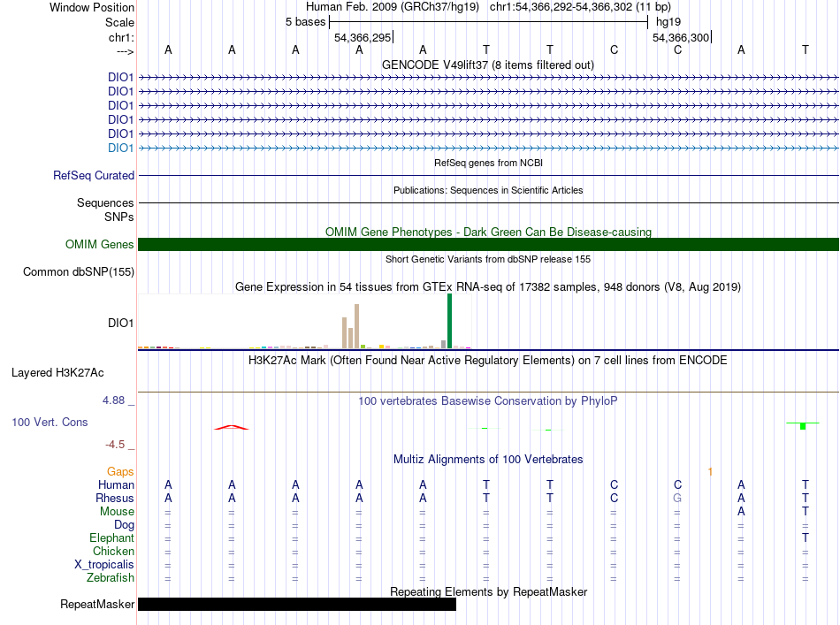Screen dimensions: 840x625
Task: Click the Gene Expression GTEx track title
Action: coord(488,286)
